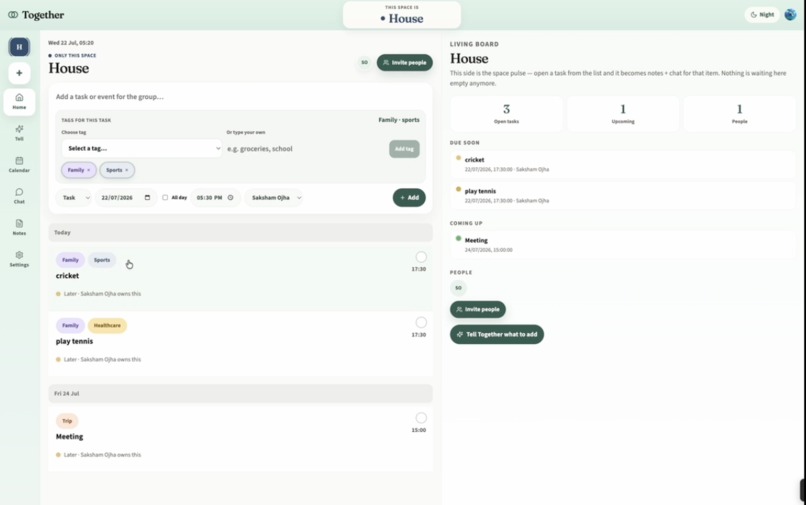Open Notes from the sidebar
Viewport: 806px width, 505px height.
[x=19, y=227]
